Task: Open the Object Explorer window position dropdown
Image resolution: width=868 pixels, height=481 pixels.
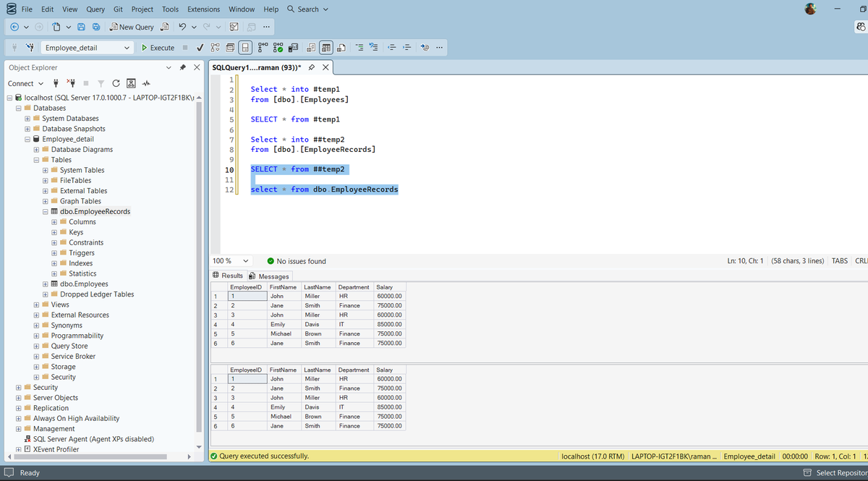Action: 169,67
